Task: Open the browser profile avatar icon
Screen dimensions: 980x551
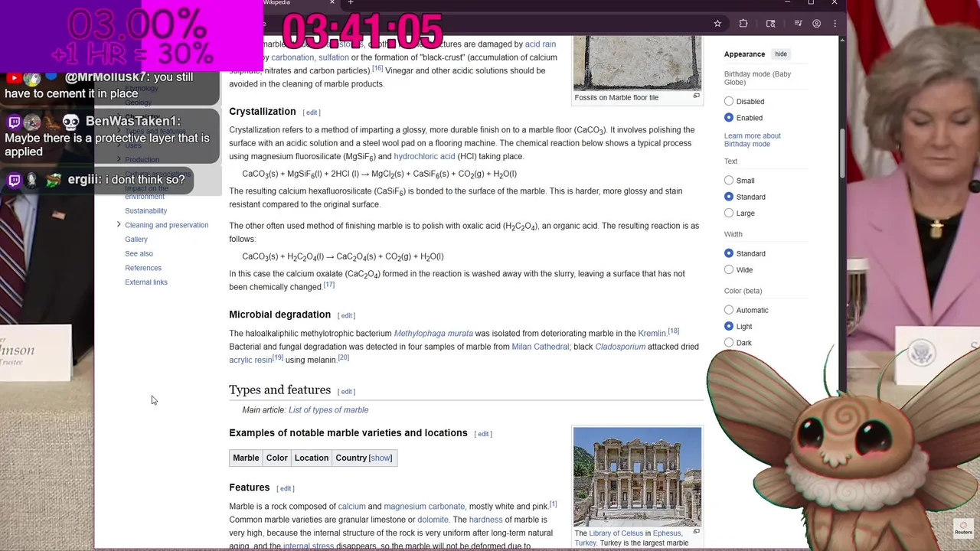Action: [x=817, y=24]
